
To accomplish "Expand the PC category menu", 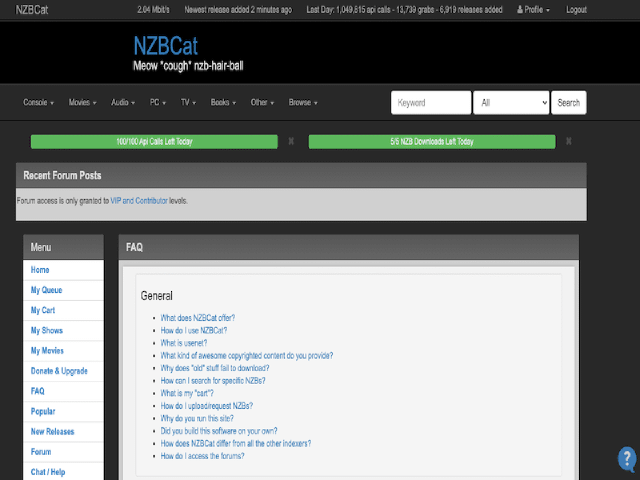I will 158,102.
